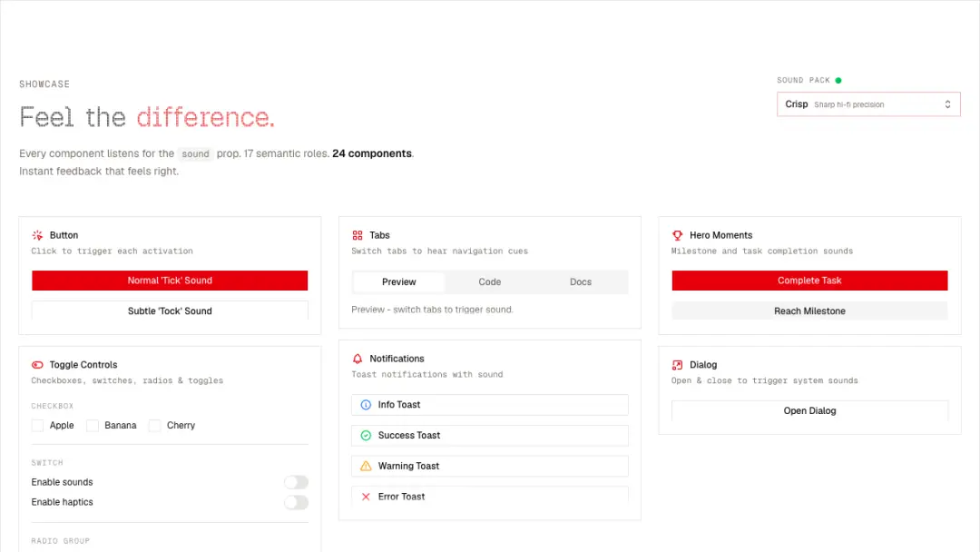The height and width of the screenshot is (552, 980).
Task: Click the 'sound' code prop label
Action: [x=196, y=153]
